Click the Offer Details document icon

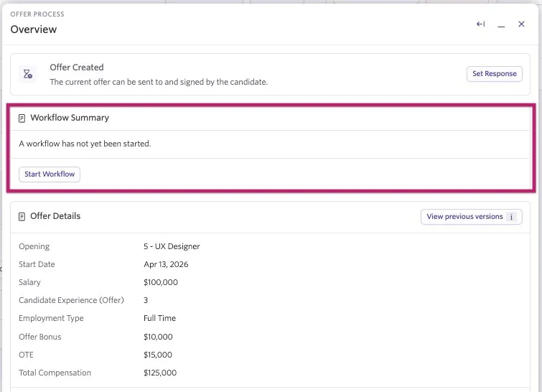22,217
